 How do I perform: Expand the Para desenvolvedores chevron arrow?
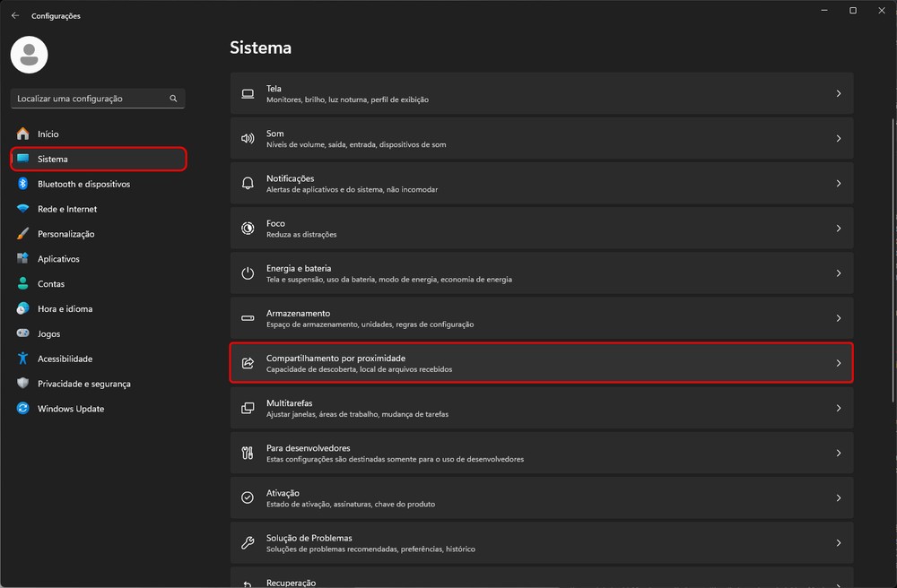click(x=838, y=453)
